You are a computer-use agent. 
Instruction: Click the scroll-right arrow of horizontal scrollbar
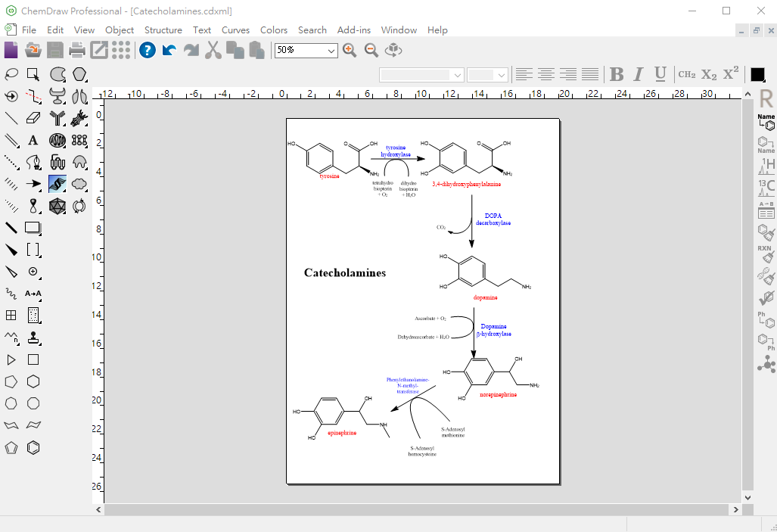click(736, 510)
